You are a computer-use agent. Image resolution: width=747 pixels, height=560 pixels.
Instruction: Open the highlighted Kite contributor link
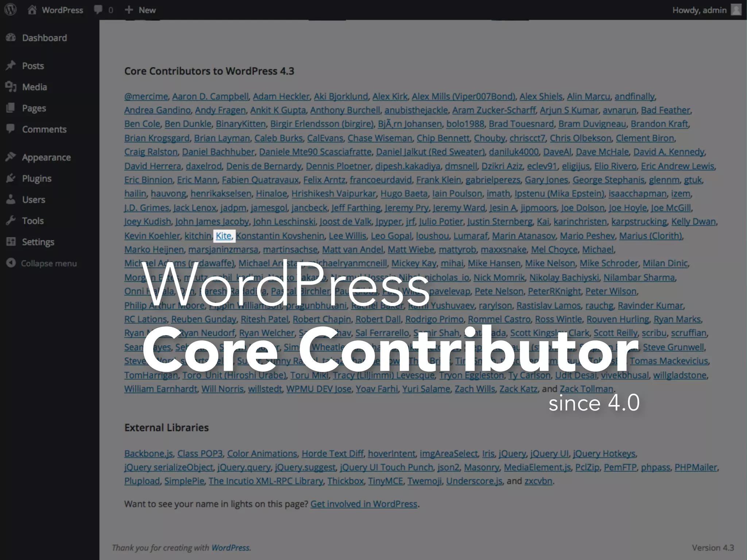point(224,236)
